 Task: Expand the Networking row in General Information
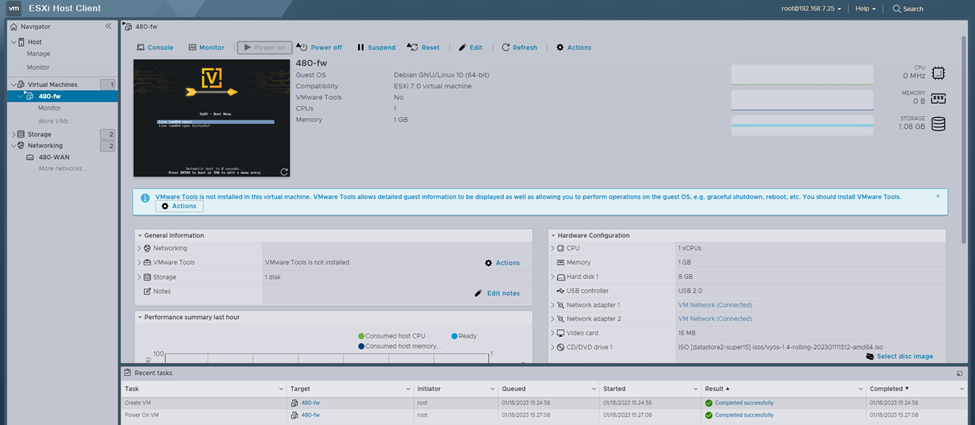(x=139, y=248)
